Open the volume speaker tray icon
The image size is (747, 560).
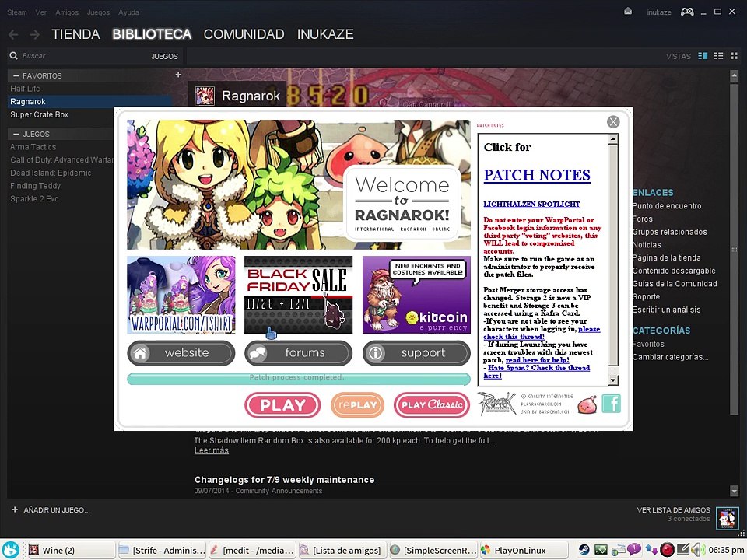pos(698,550)
